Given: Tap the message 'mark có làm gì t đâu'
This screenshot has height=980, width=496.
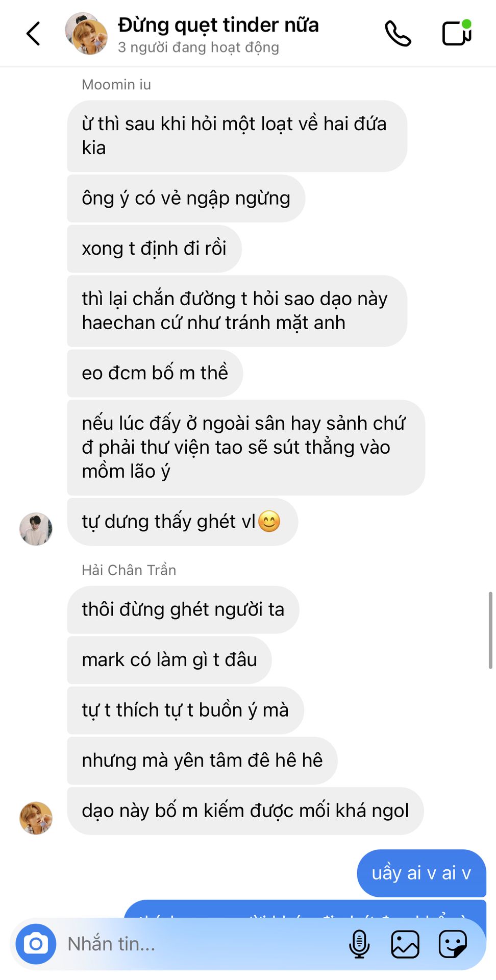Looking at the screenshot, I should pos(169,660).
